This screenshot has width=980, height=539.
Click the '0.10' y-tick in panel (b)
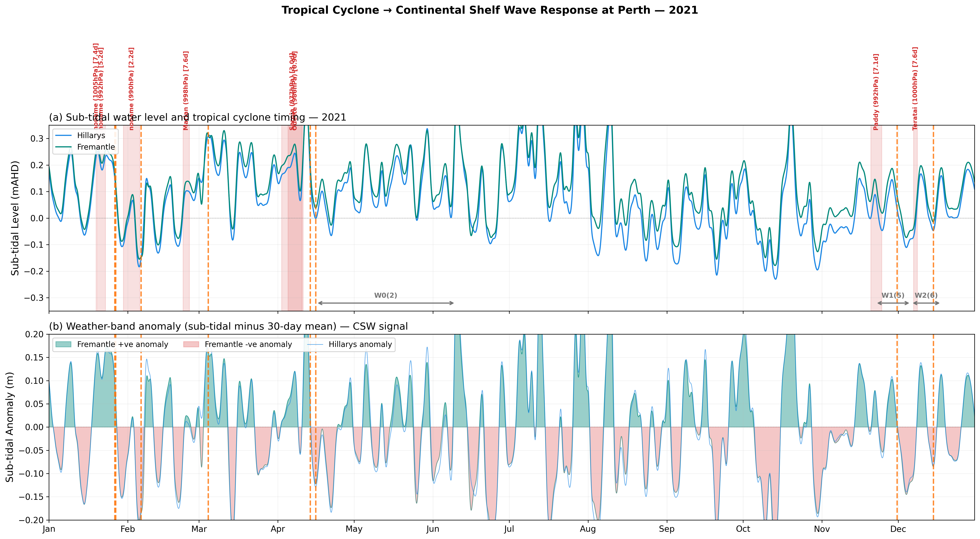click(x=35, y=381)
